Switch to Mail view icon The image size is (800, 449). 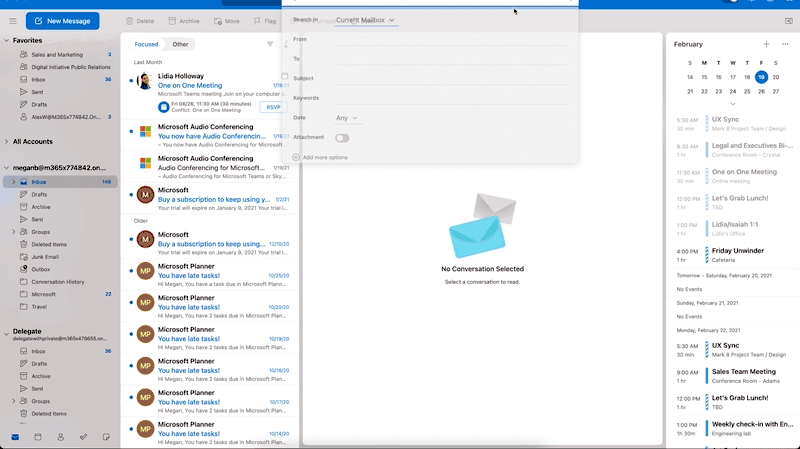(15, 437)
